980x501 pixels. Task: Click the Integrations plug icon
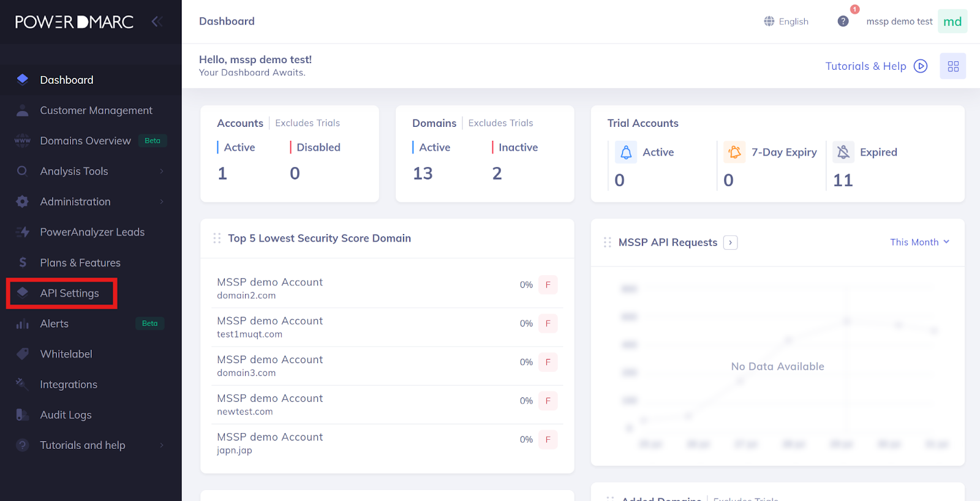tap(22, 384)
